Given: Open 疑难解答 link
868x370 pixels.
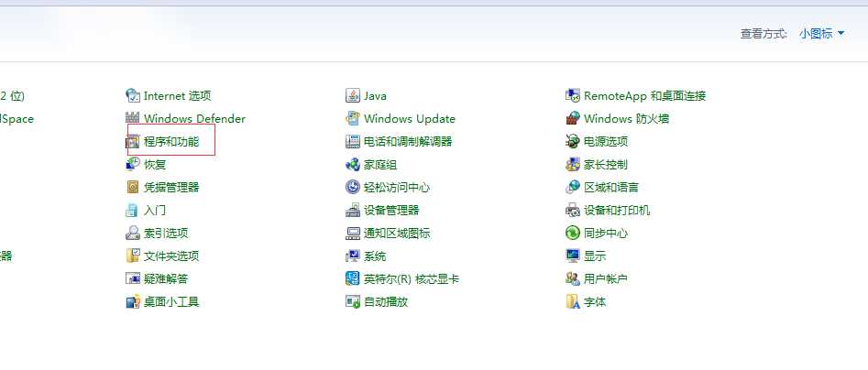Looking at the screenshot, I should pyautogui.click(x=166, y=278).
